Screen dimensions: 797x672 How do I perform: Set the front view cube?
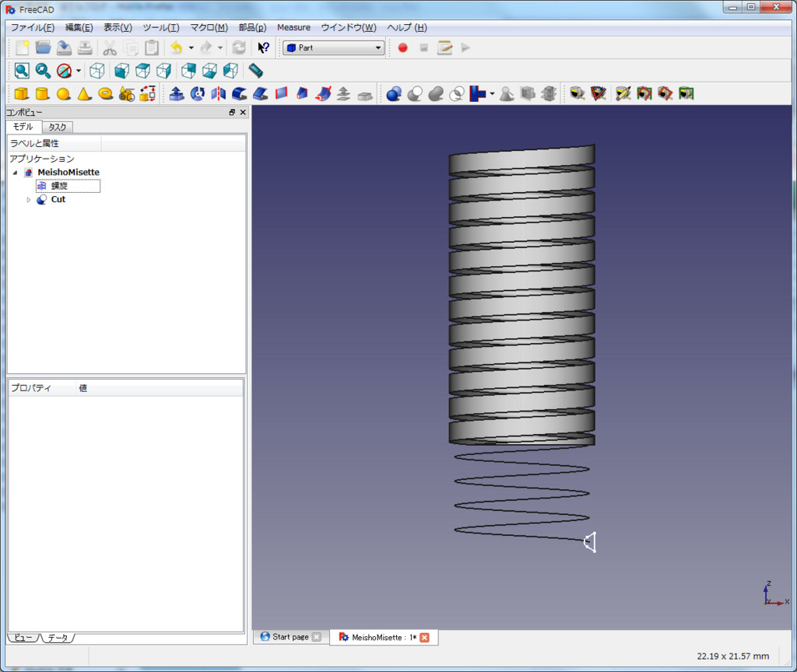click(x=121, y=71)
